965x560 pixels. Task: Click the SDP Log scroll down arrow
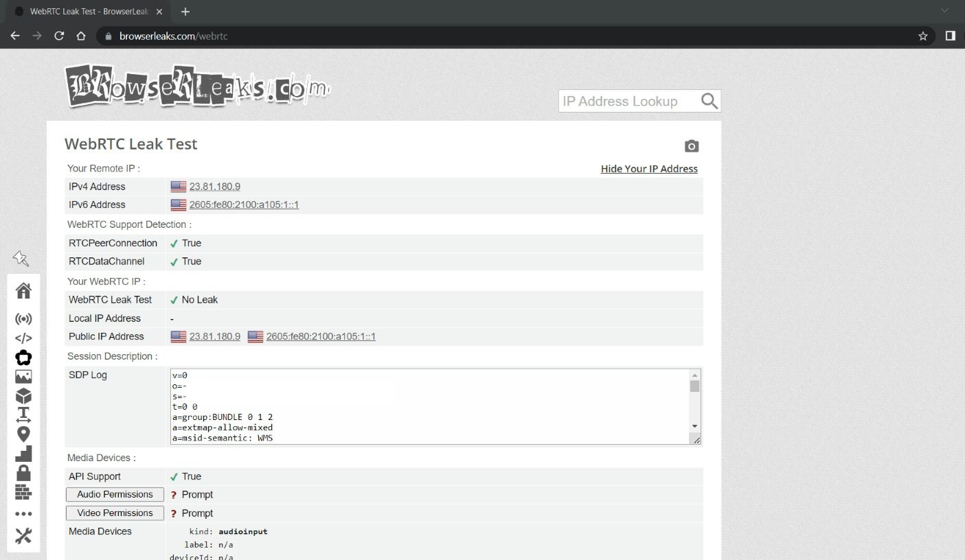695,426
